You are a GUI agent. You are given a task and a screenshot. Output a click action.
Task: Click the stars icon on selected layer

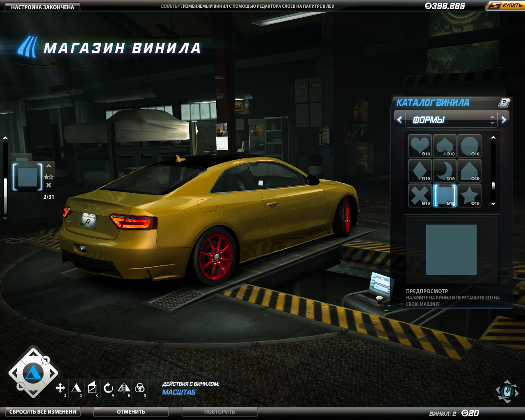[x=49, y=177]
